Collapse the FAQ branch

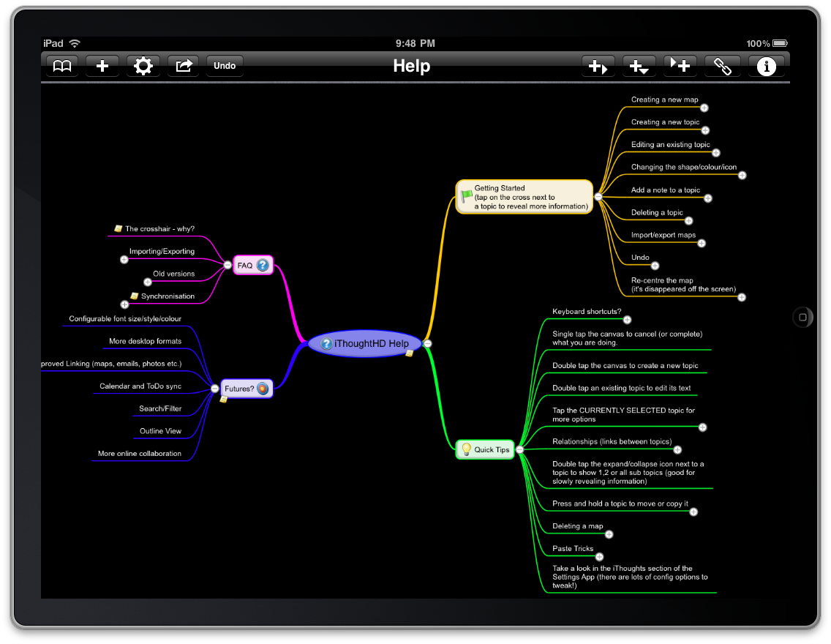click(228, 265)
